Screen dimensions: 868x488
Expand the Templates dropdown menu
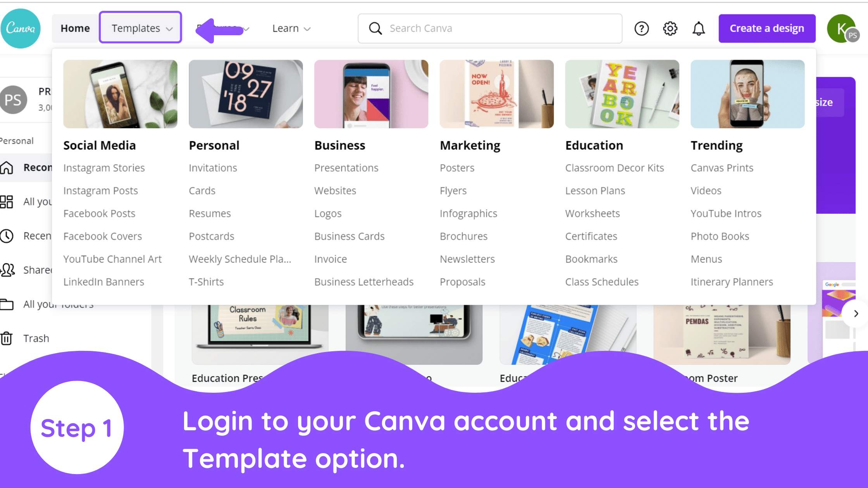(141, 28)
